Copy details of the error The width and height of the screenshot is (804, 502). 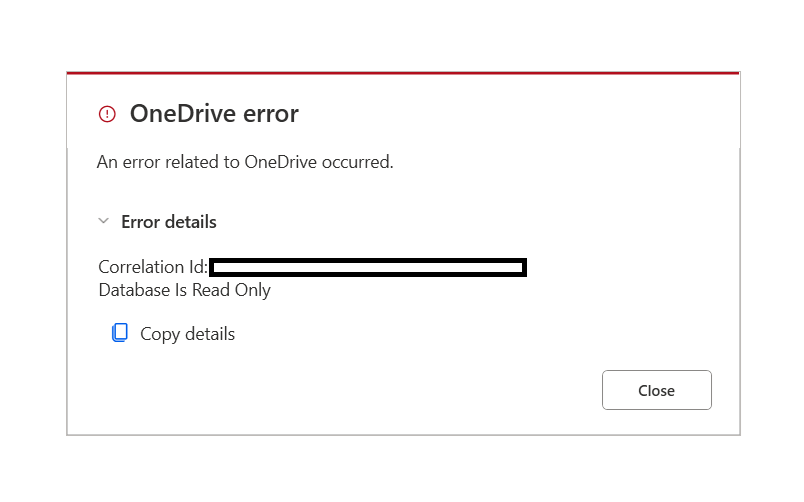click(x=173, y=334)
